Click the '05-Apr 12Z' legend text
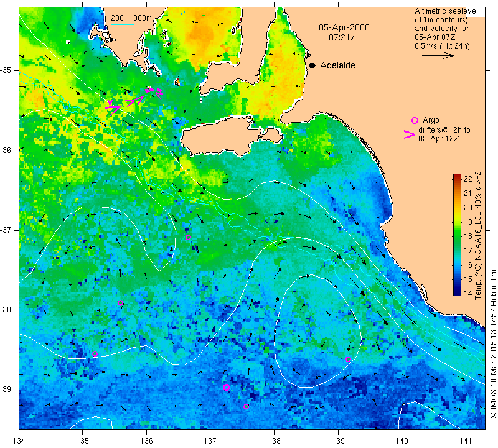Screen dimensions: 498x448 click(438, 139)
